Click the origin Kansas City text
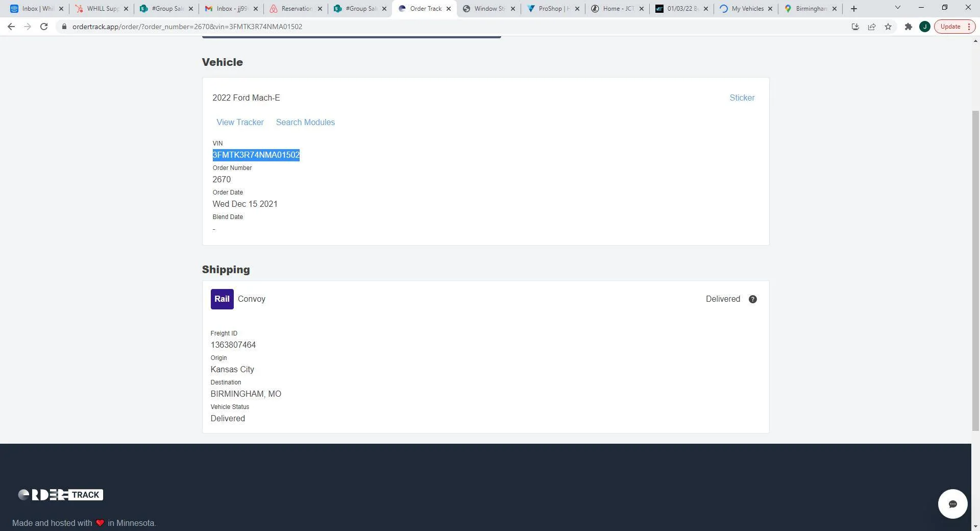 point(232,370)
